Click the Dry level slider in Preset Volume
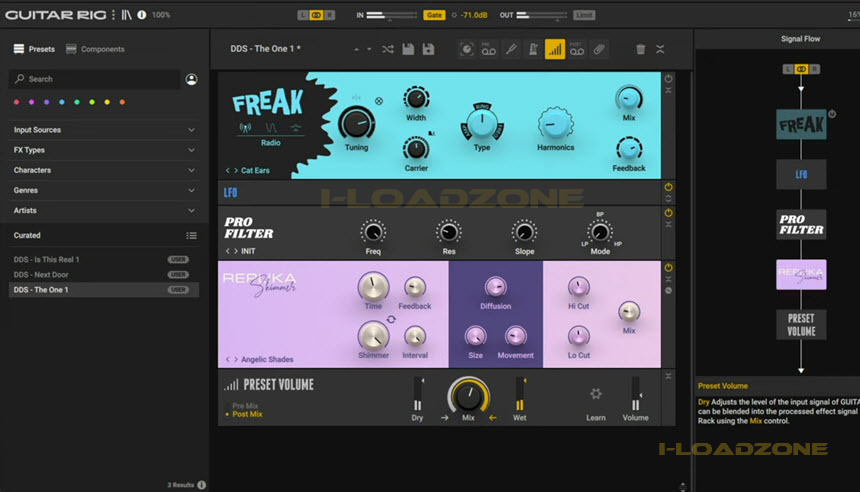This screenshot has height=492, width=860. point(417,394)
